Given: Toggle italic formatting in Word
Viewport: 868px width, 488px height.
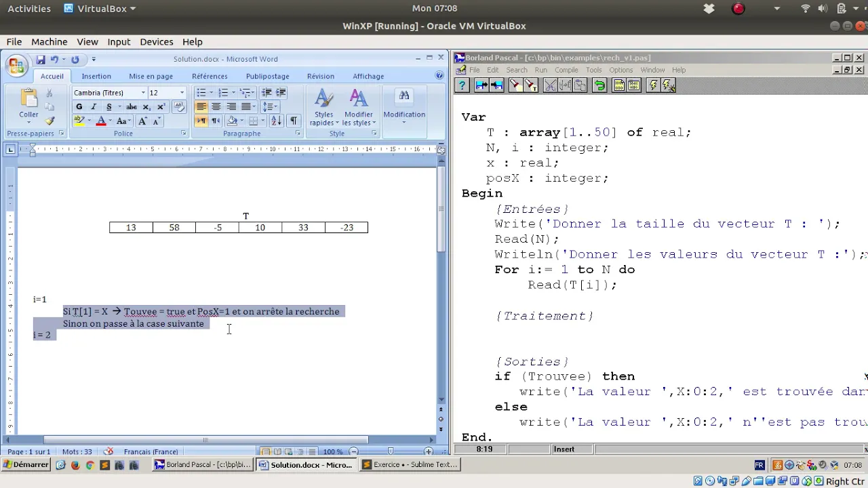Looking at the screenshot, I should (93, 107).
